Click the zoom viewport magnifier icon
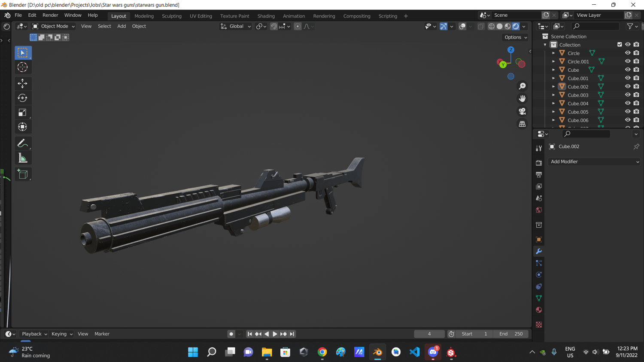Screen dimensions: 644x362 (522, 86)
